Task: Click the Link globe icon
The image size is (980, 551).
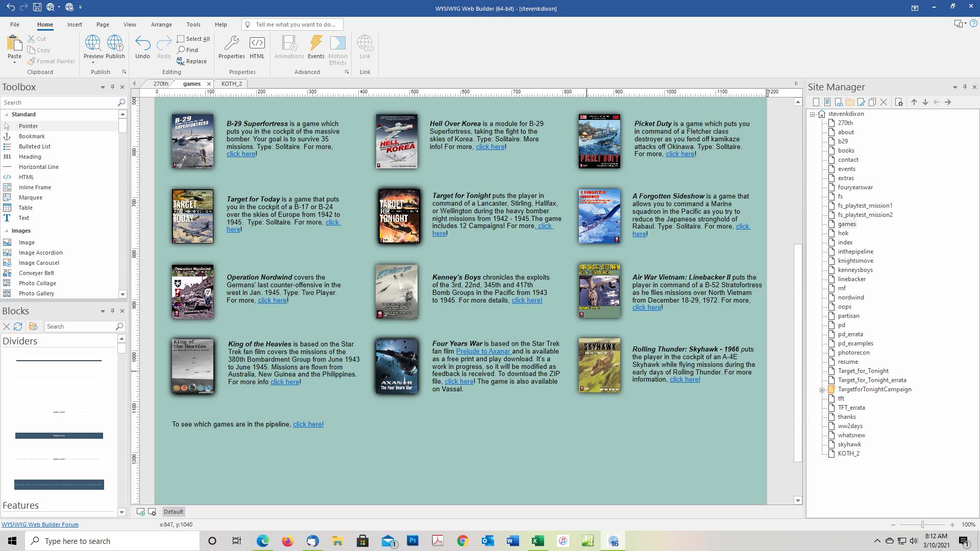Action: tap(365, 43)
